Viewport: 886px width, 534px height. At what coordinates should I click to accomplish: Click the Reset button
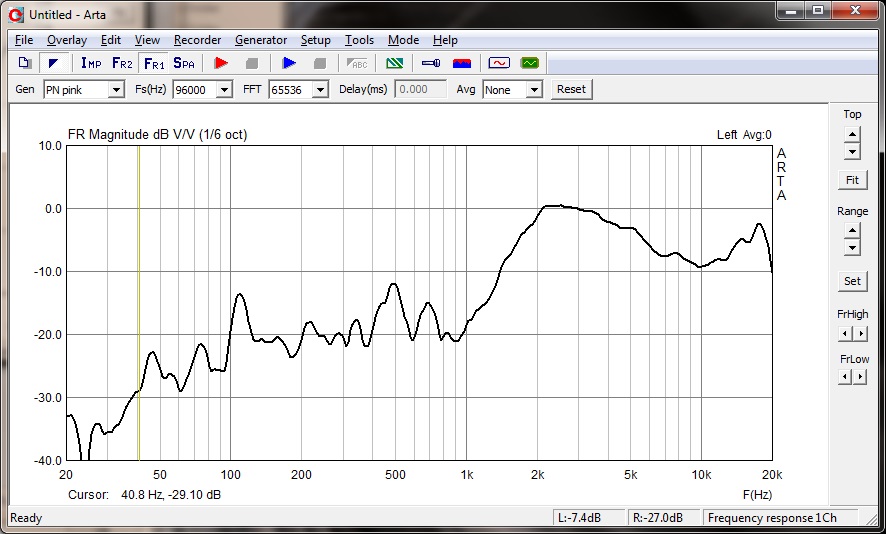571,89
